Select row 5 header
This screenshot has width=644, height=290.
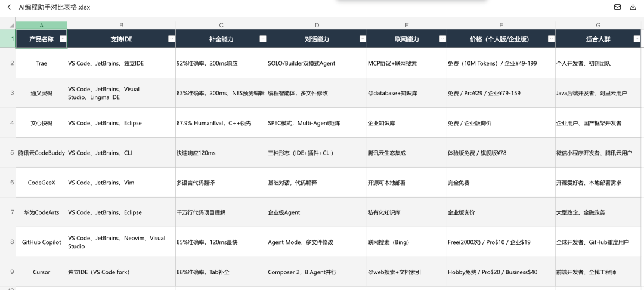tap(8, 153)
